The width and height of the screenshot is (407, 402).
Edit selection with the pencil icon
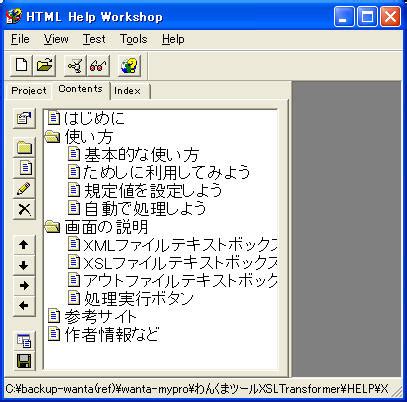tap(24, 188)
